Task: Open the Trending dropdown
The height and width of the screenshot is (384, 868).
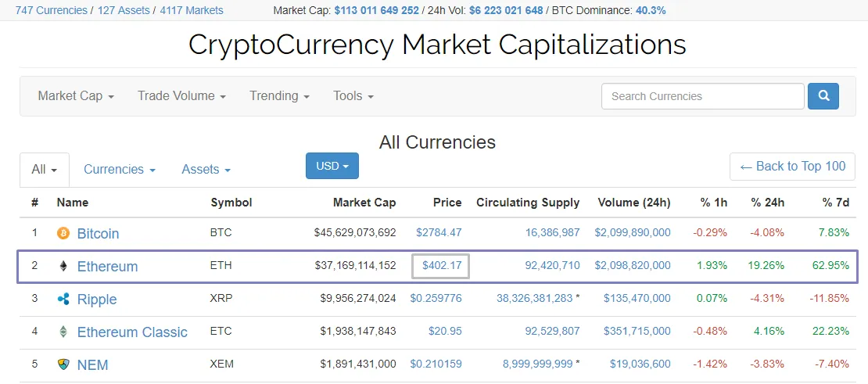Action: click(279, 96)
